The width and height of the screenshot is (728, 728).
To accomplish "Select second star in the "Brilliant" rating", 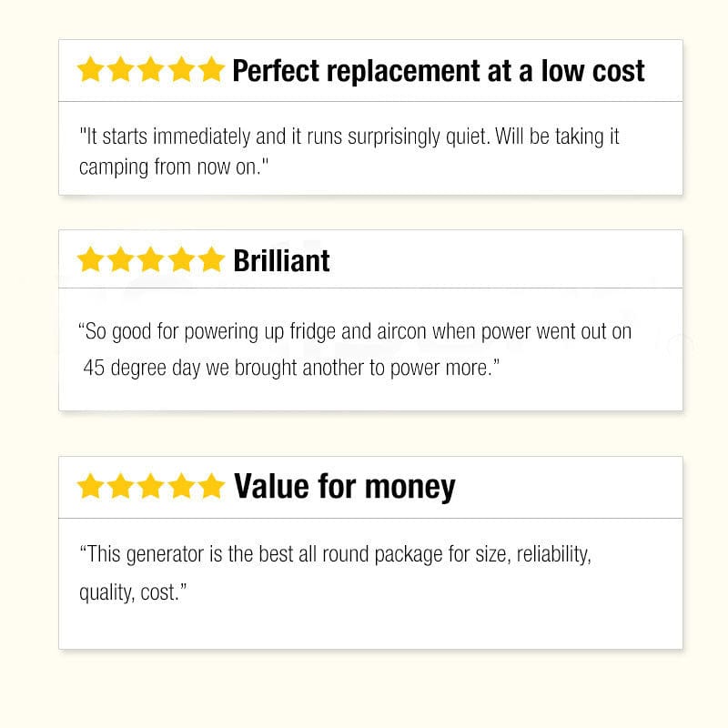I will pos(121,260).
